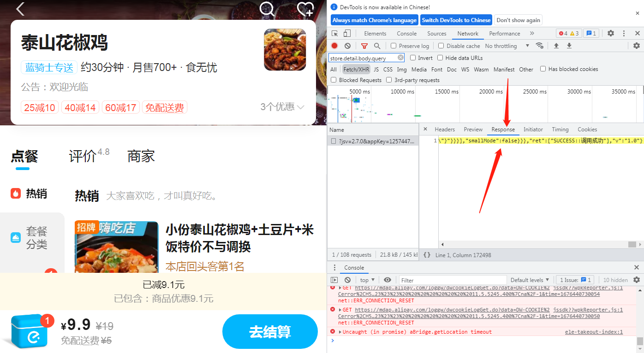Clear console with the block icon
The height and width of the screenshot is (353, 644).
(x=347, y=280)
